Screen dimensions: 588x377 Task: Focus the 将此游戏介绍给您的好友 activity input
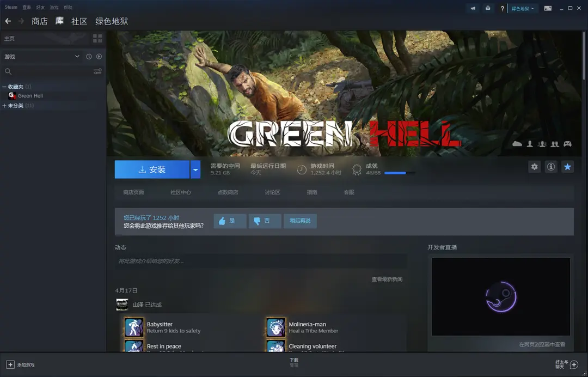(x=261, y=261)
